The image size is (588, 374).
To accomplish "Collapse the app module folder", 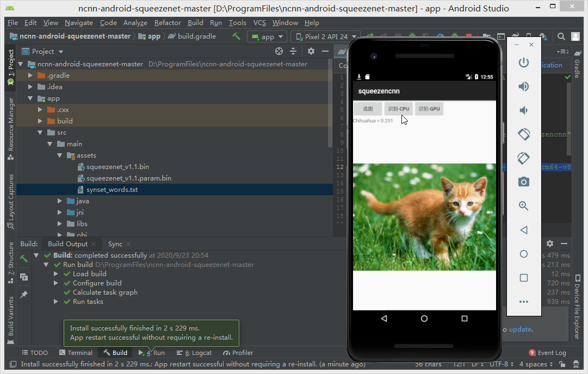I will click(31, 98).
